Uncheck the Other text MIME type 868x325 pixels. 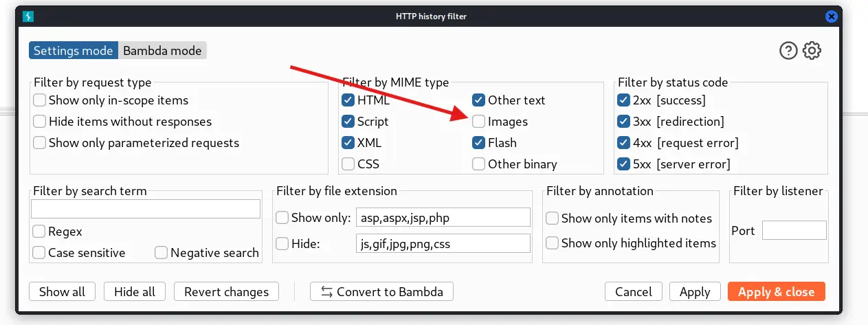[479, 100]
